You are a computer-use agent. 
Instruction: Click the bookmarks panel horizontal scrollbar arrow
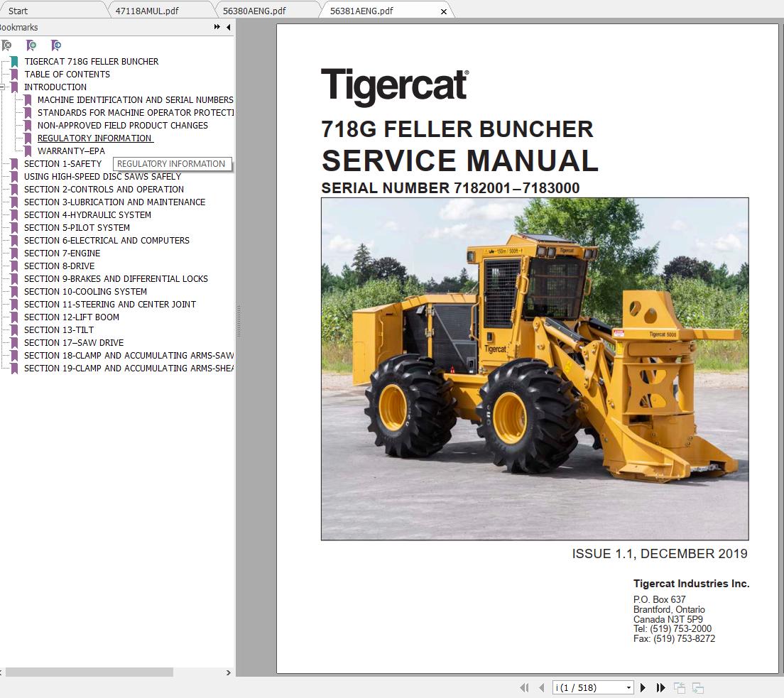click(x=227, y=672)
